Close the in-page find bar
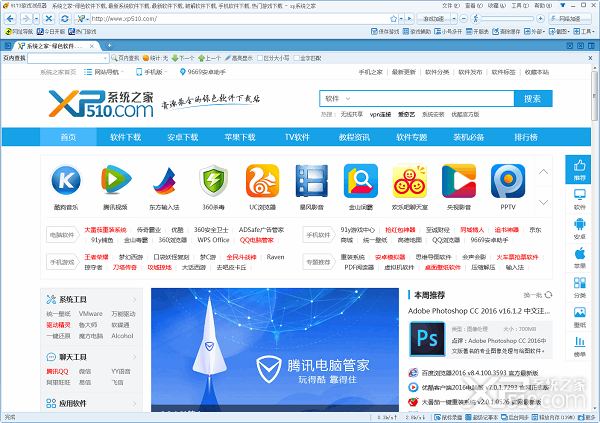This screenshot has width=600, height=423. 590,58
